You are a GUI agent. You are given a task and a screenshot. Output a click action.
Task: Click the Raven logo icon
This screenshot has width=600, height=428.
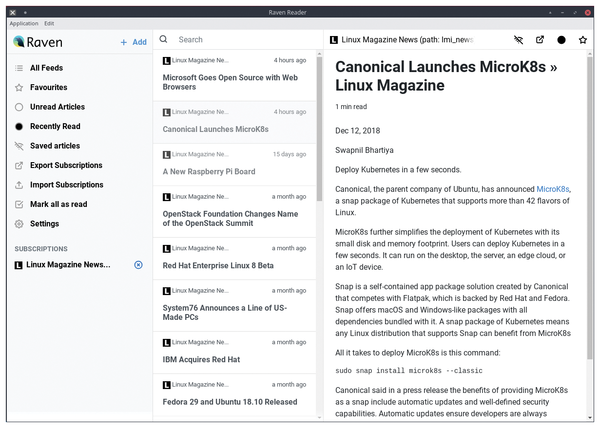click(x=18, y=41)
